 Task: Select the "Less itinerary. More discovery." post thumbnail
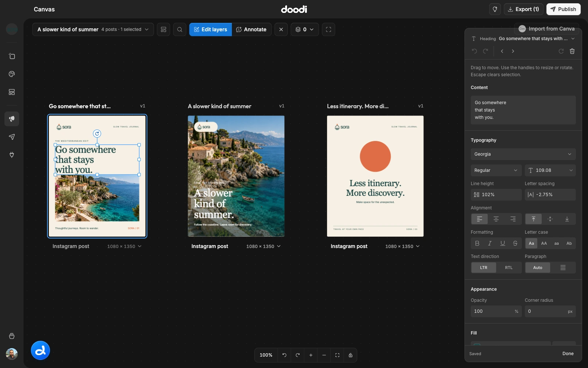[375, 176]
